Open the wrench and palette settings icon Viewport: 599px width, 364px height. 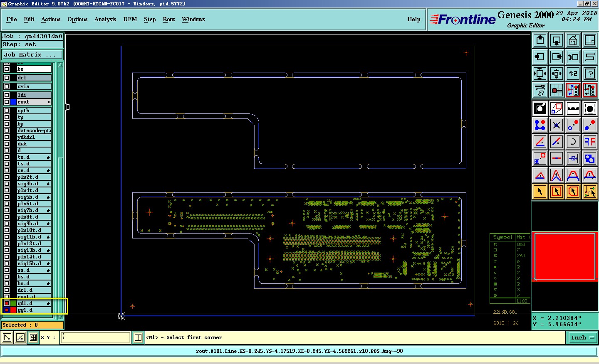pyautogui.click(x=540, y=90)
